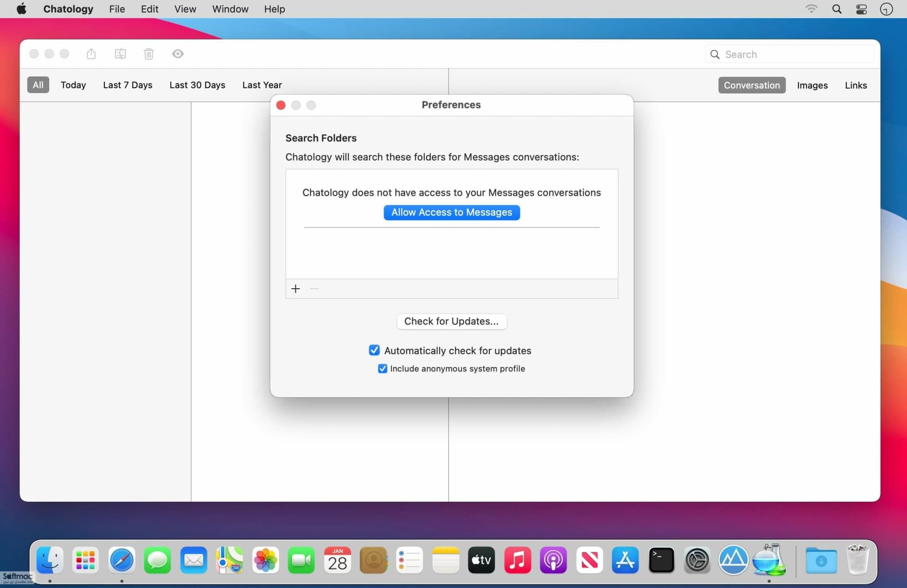Click the clock icon in menu bar

point(886,9)
